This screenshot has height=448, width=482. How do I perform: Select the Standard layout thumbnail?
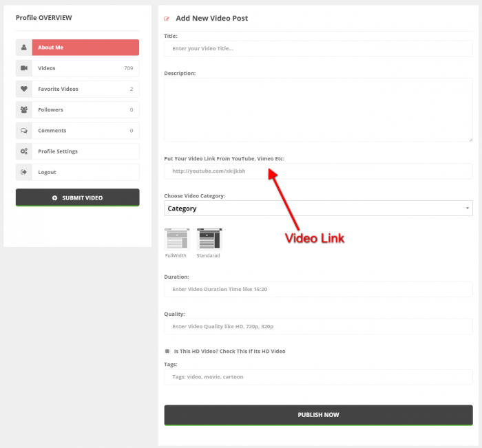[209, 239]
